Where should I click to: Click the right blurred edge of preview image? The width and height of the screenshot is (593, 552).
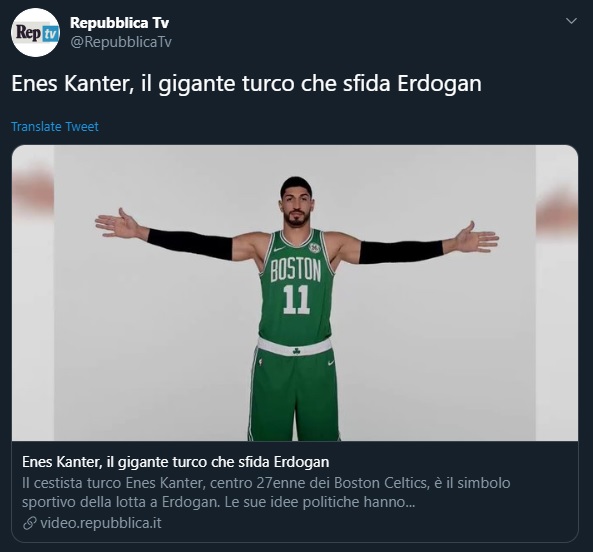(557, 293)
